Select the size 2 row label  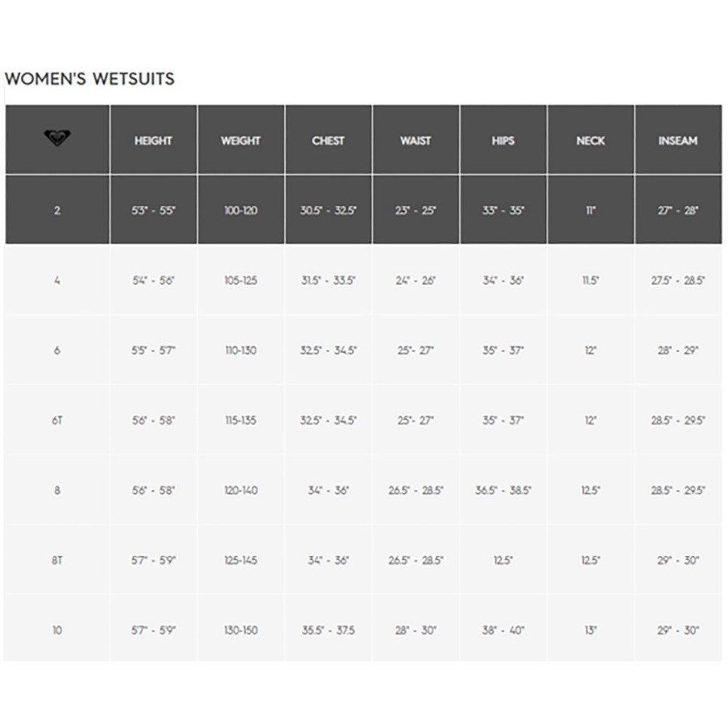(57, 210)
